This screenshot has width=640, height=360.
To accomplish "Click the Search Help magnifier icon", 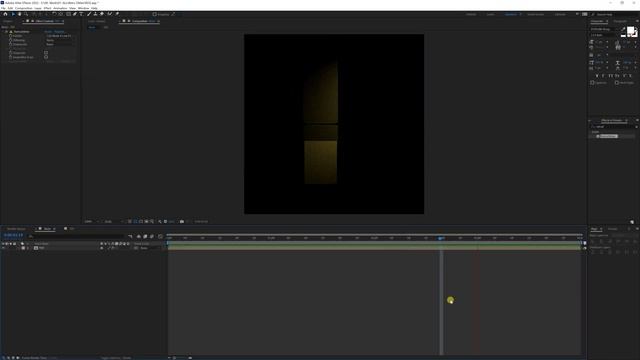I will (593, 15).
